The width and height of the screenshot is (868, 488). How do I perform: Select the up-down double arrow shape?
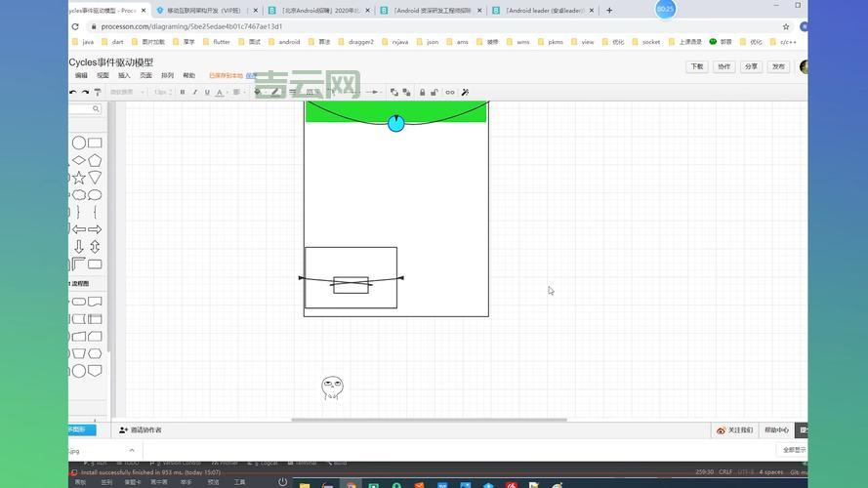96,247
